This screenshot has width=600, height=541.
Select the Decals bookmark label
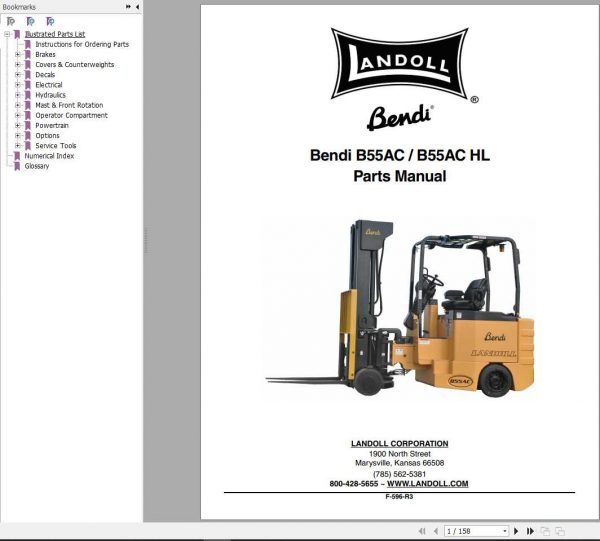click(45, 75)
